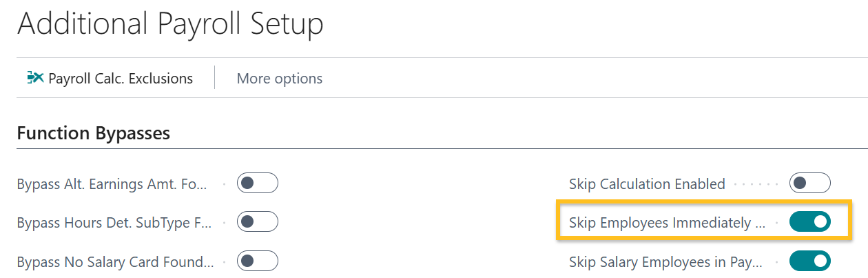Select the Skip Calculation Enabled caption text

[x=646, y=184]
